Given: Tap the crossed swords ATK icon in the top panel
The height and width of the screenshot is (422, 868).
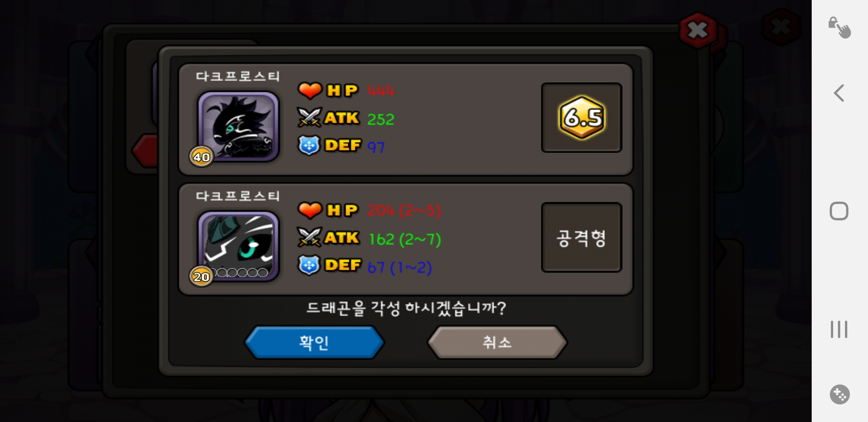Looking at the screenshot, I should coord(310,118).
